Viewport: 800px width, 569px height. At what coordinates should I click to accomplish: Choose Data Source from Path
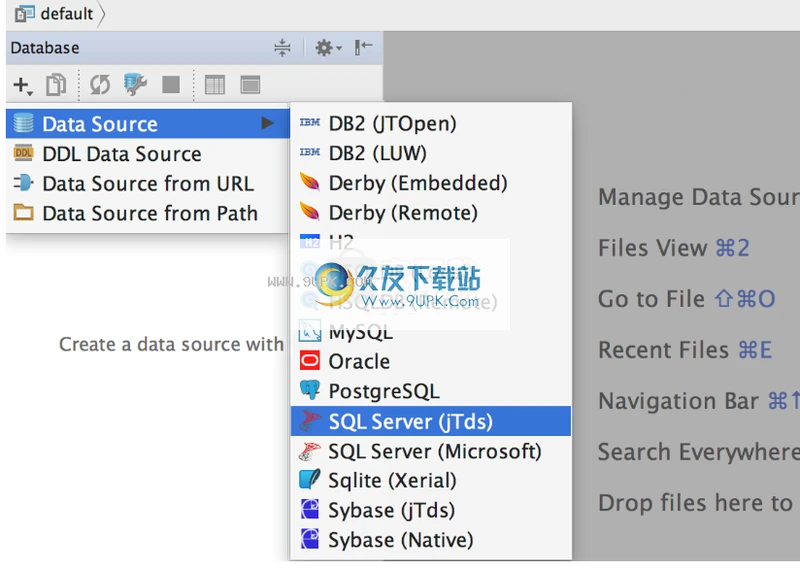(x=148, y=213)
